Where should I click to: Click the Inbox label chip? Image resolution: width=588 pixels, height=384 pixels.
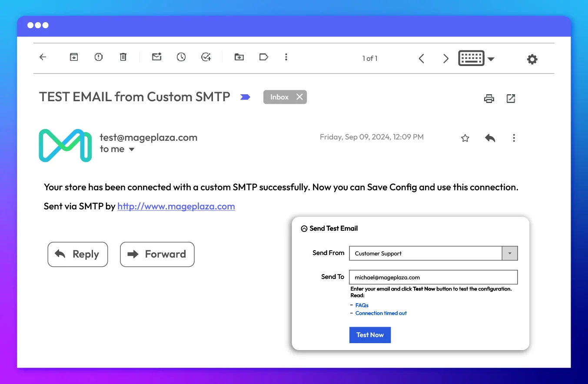285,97
